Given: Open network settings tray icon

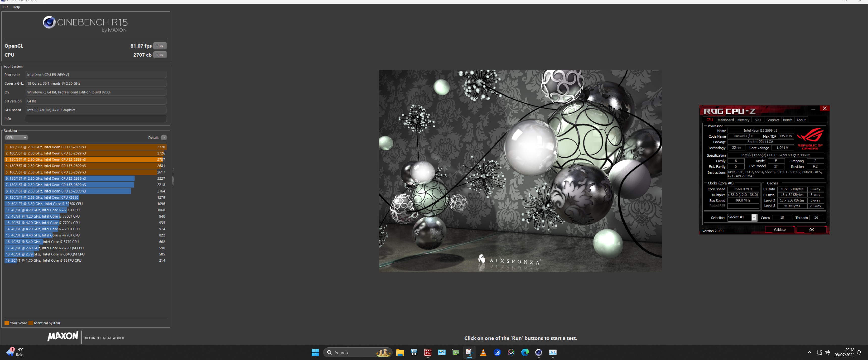Looking at the screenshot, I should 819,353.
